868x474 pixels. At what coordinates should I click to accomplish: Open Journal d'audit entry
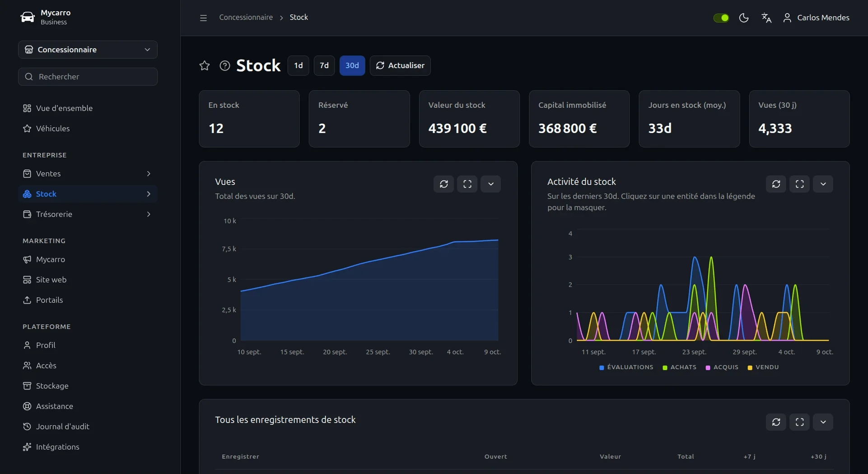click(x=88, y=427)
